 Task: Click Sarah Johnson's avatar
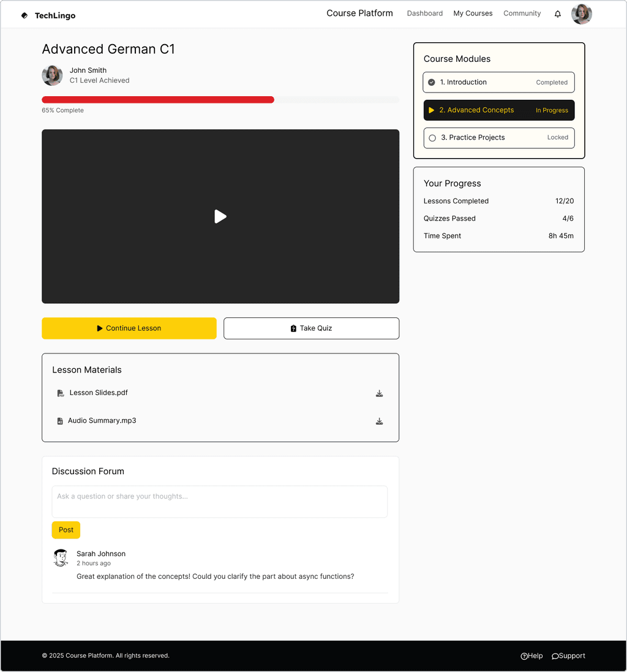61,559
